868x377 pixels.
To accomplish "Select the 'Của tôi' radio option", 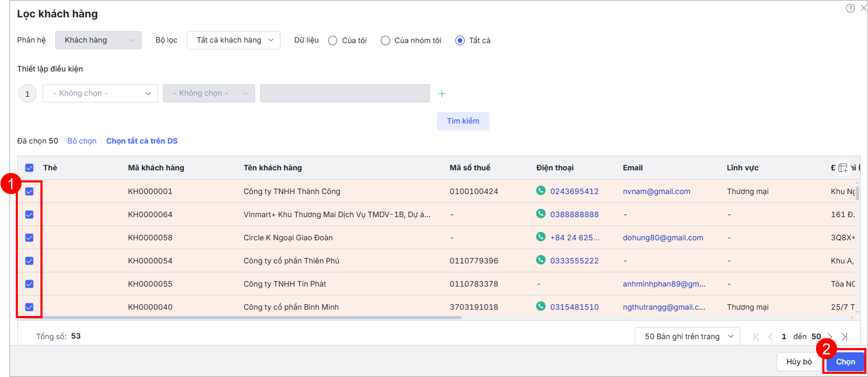I will [333, 40].
